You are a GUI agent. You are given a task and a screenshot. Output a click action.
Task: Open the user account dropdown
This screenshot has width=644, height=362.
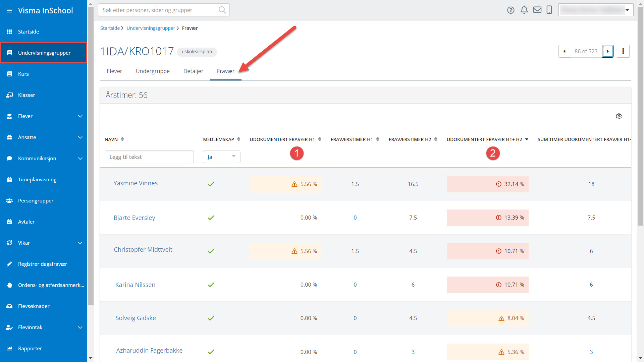(596, 10)
